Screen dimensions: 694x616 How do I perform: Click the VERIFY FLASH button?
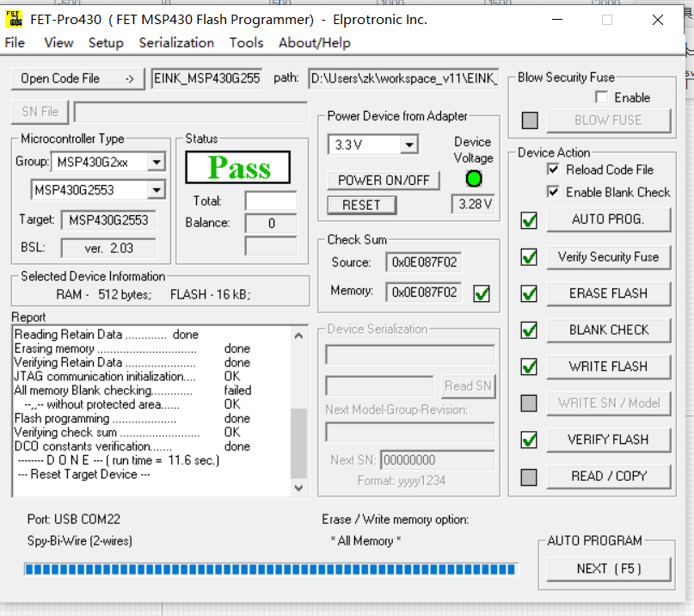[x=609, y=440]
